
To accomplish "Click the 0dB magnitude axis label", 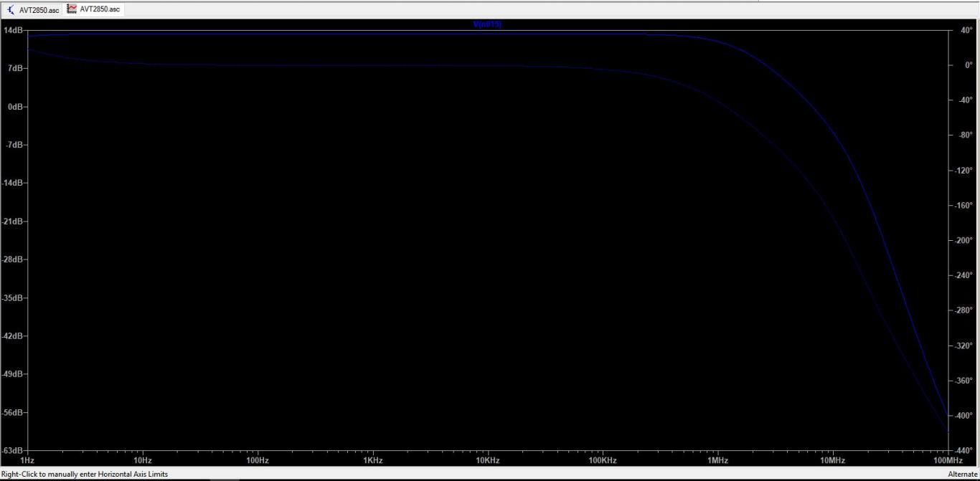I will pos(16,107).
